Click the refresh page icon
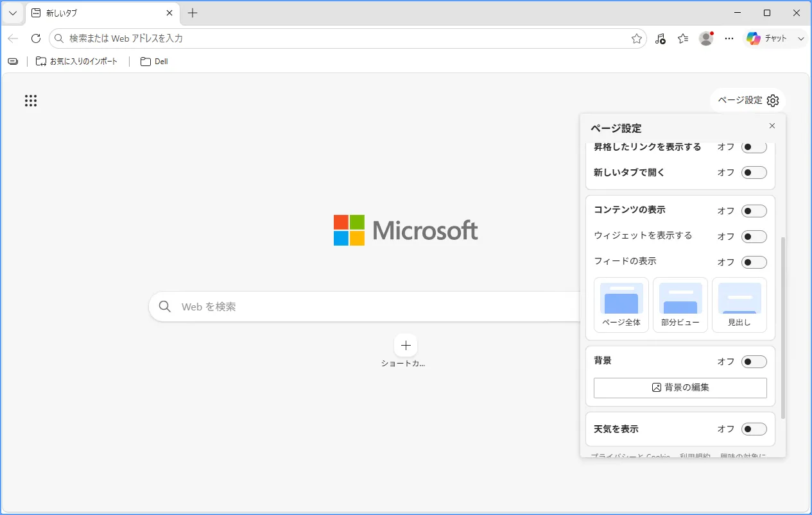The height and width of the screenshot is (515, 812). pyautogui.click(x=36, y=38)
